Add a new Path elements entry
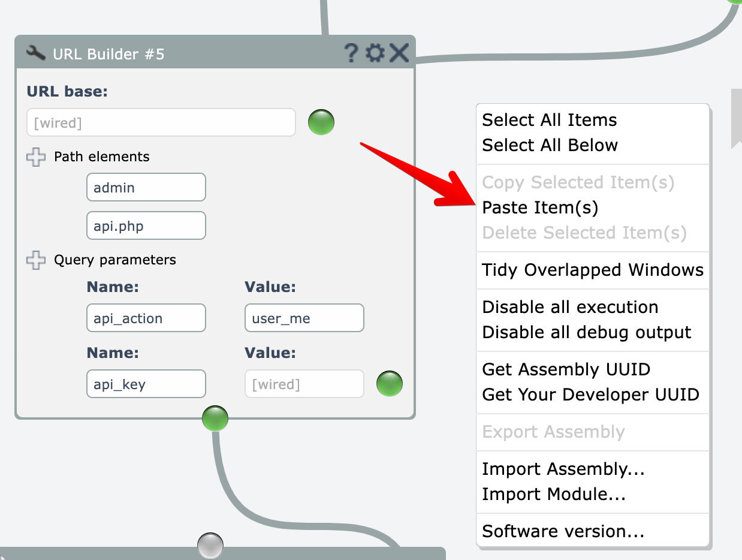Image resolution: width=742 pixels, height=560 pixels. click(37, 157)
